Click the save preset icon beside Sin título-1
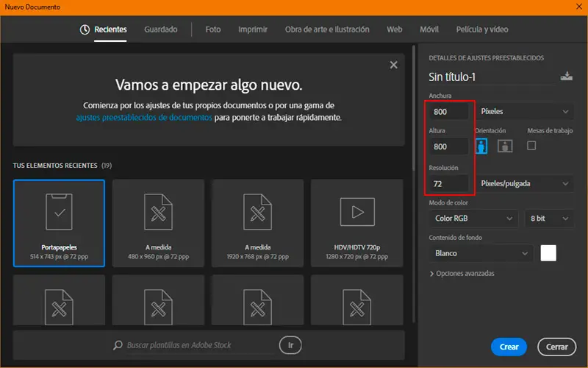This screenshot has height=368, width=588. [x=566, y=77]
